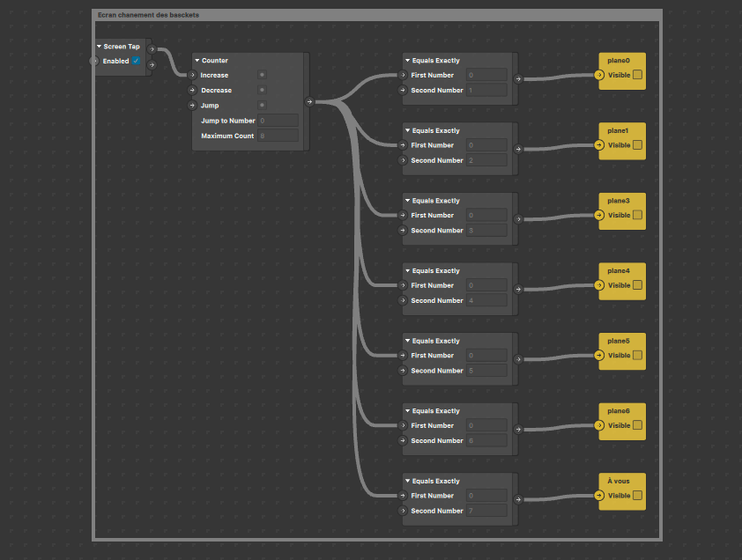Collapse Equals Exactly patch with Second Number 2
The image size is (742, 560).
(407, 130)
